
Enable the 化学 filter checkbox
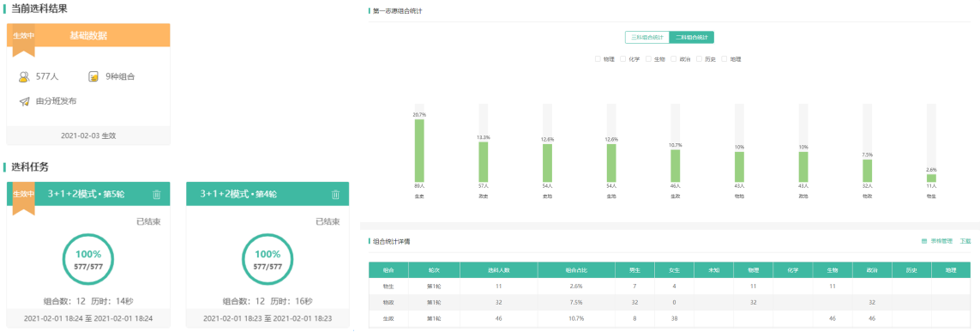coord(623,59)
